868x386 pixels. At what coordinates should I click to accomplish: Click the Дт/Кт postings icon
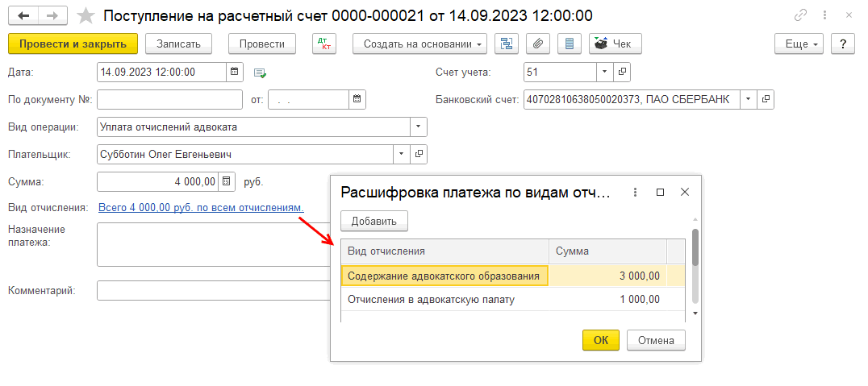click(323, 44)
